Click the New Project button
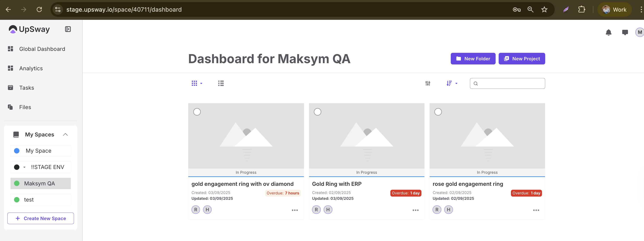This screenshot has height=241, width=644. [x=521, y=59]
